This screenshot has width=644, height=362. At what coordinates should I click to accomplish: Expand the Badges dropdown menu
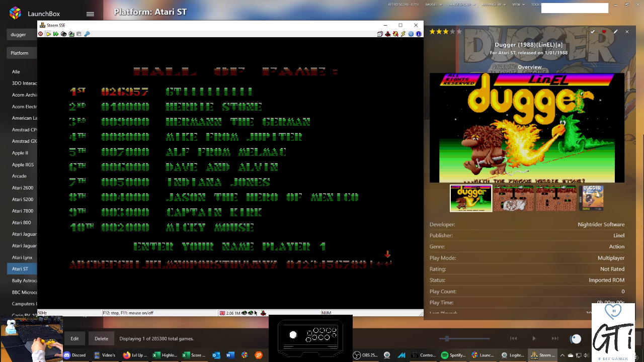point(434,5)
